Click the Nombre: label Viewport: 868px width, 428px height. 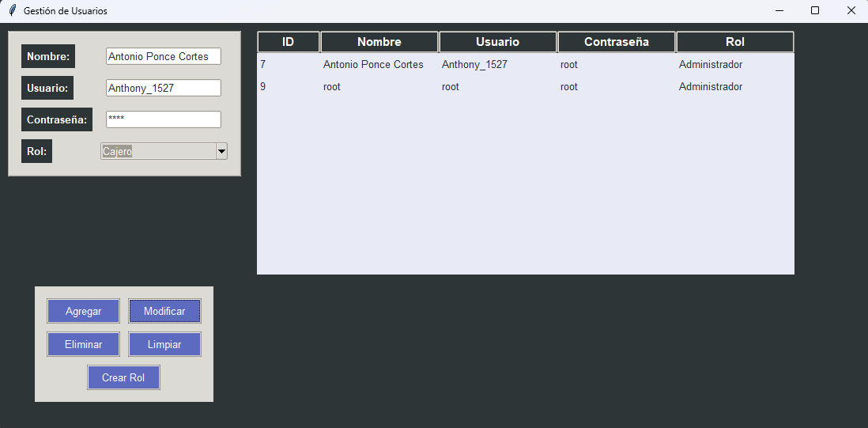(x=48, y=56)
